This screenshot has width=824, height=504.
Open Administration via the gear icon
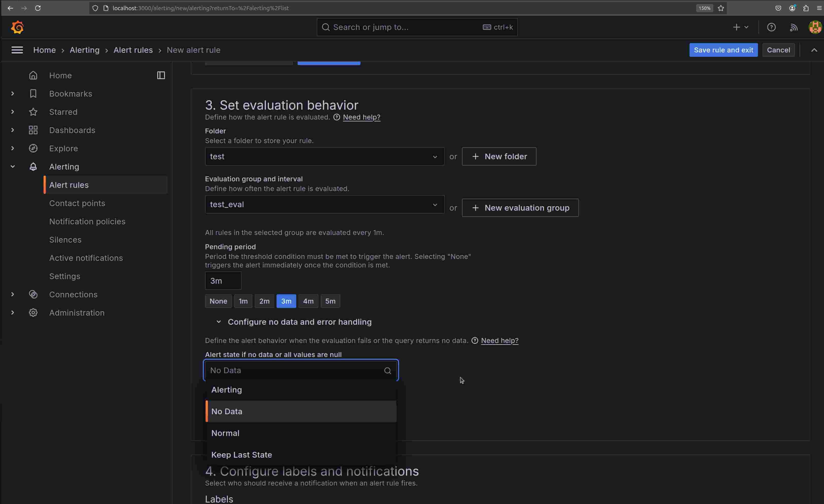click(x=33, y=313)
